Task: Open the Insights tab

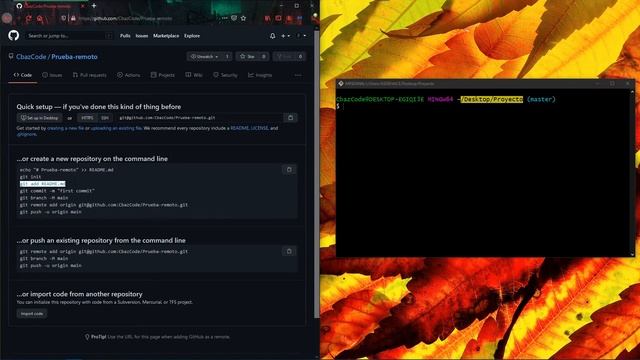Action: pos(260,75)
